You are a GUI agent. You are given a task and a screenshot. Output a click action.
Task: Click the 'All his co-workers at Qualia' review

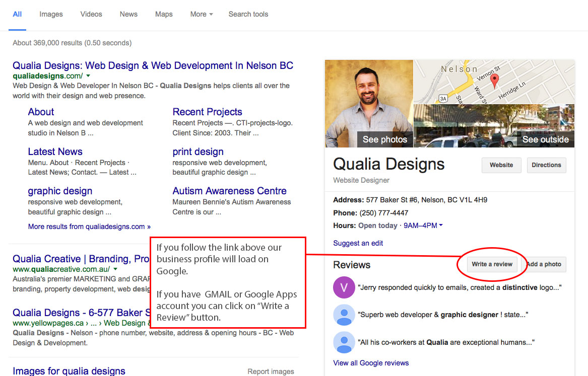point(446,342)
